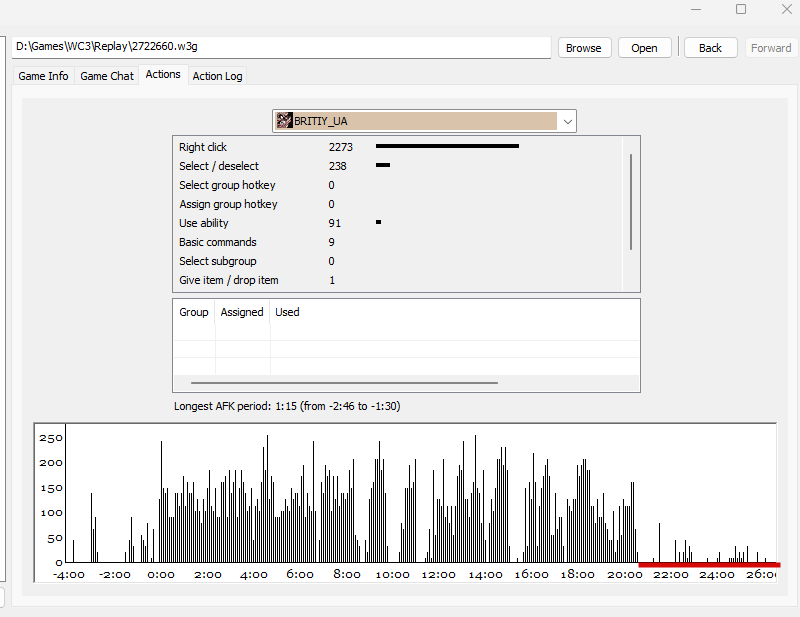This screenshot has width=800, height=617.
Task: Go Back to the previous replay
Action: (710, 48)
